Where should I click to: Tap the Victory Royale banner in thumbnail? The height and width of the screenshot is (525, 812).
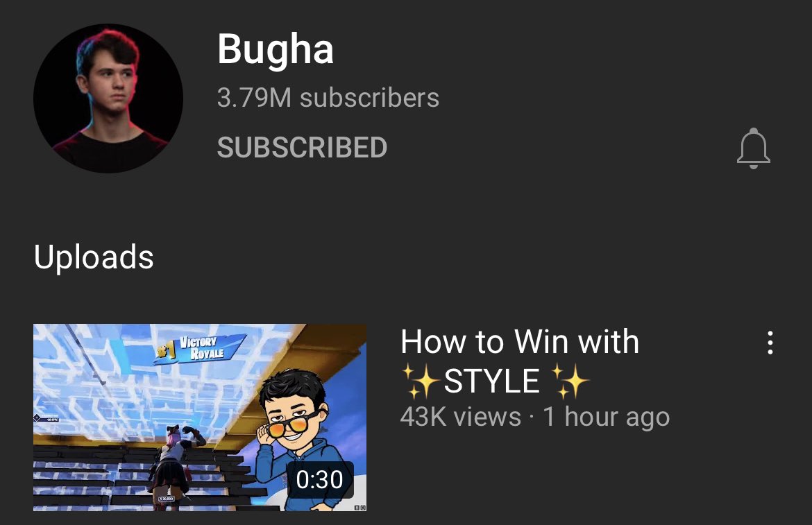tap(200, 349)
